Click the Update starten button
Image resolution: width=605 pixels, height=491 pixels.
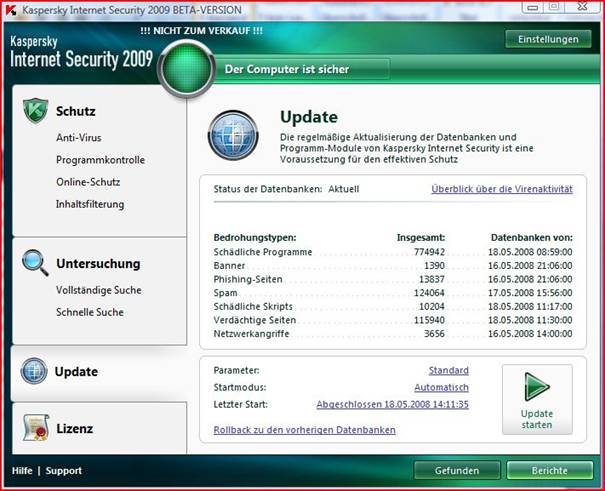coord(537,399)
